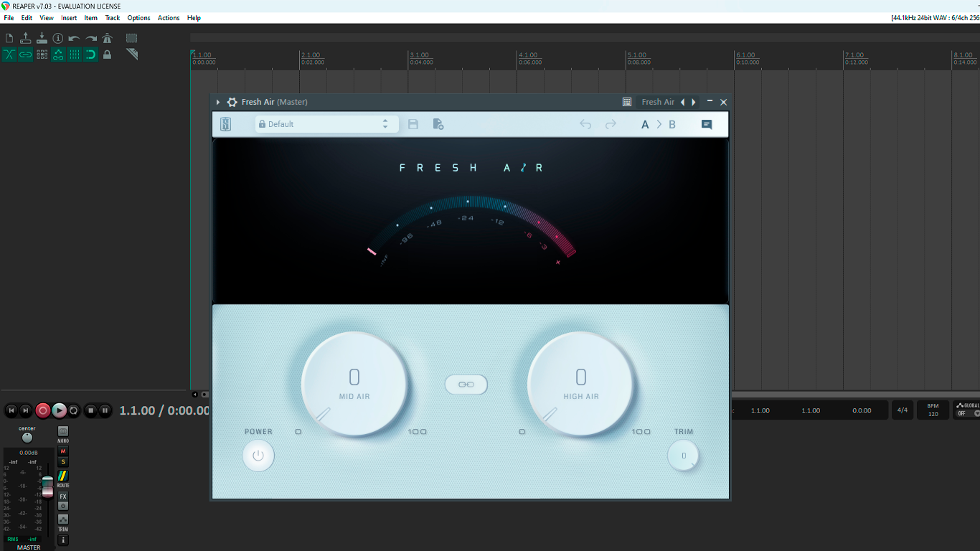The height and width of the screenshot is (551, 980).
Task: Click the red Record button
Action: 42,410
